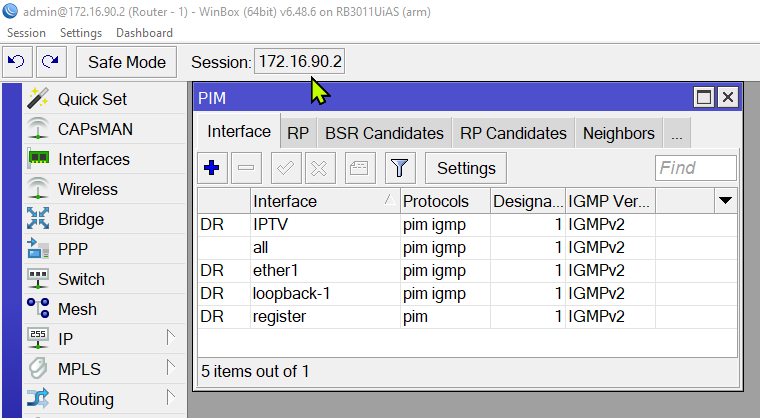Image resolution: width=760 pixels, height=418 pixels.
Task: Click the DR flag of IPTV row
Action: [x=212, y=225]
